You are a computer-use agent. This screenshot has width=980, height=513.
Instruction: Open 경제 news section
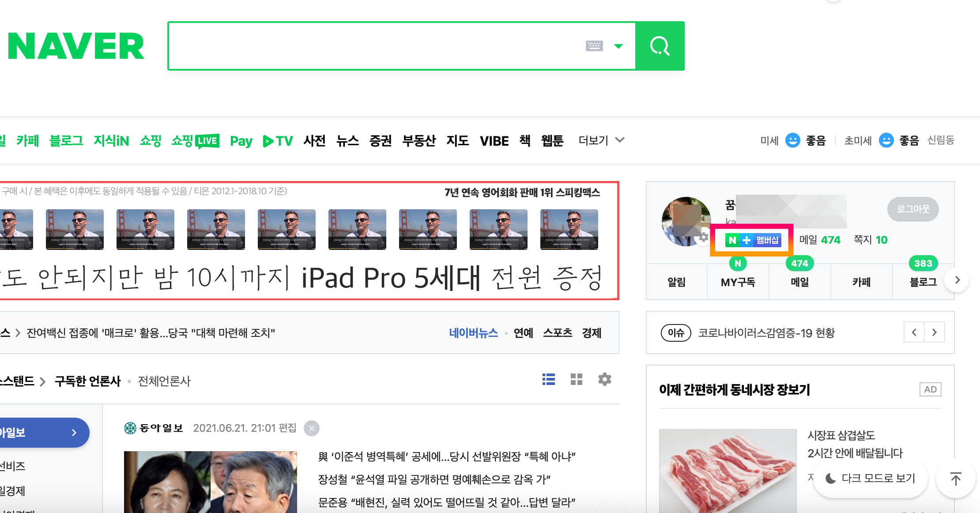[x=592, y=333]
